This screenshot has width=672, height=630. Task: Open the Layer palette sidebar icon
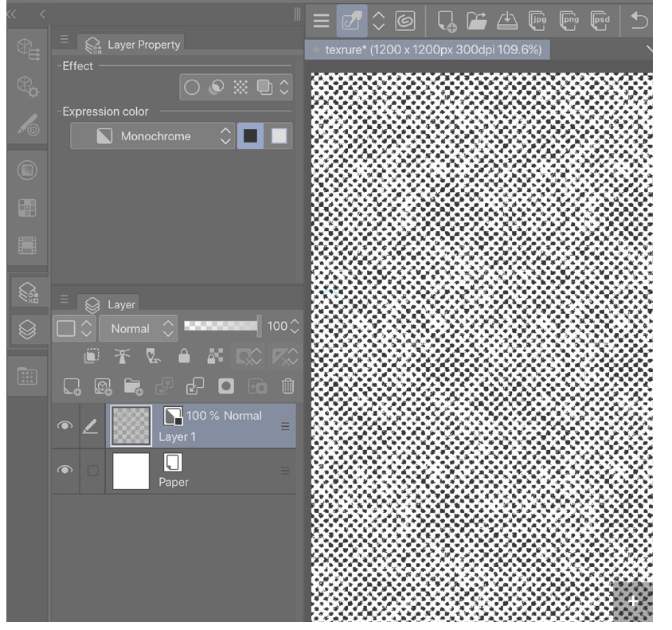27,330
